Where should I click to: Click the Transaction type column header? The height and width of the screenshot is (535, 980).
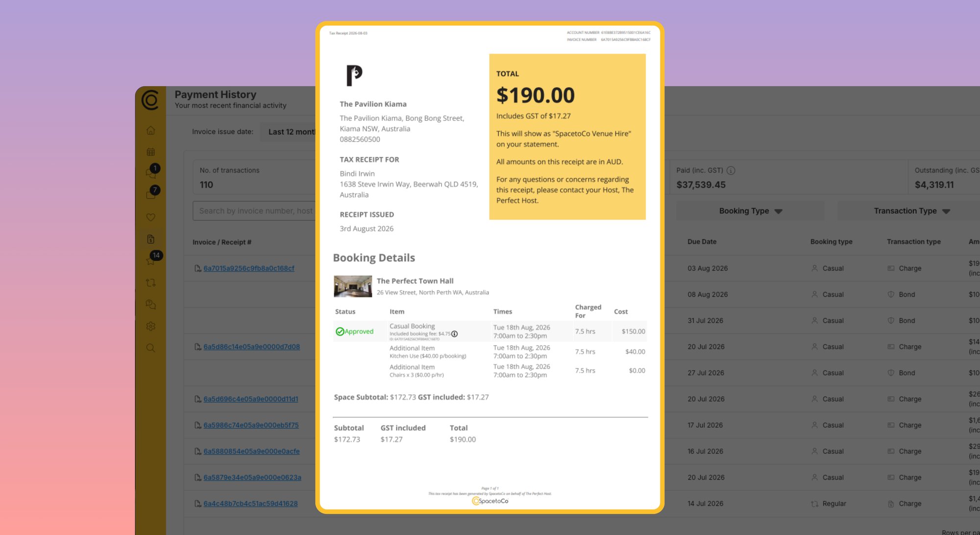click(913, 242)
